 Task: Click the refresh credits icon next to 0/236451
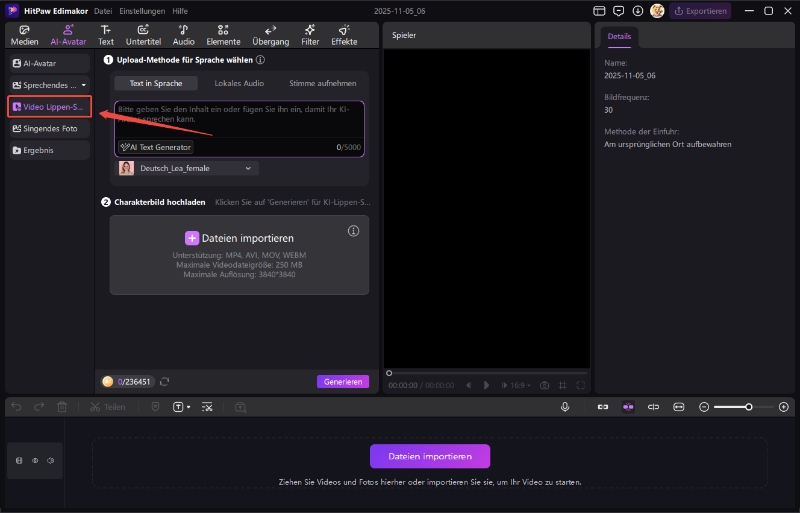point(165,381)
